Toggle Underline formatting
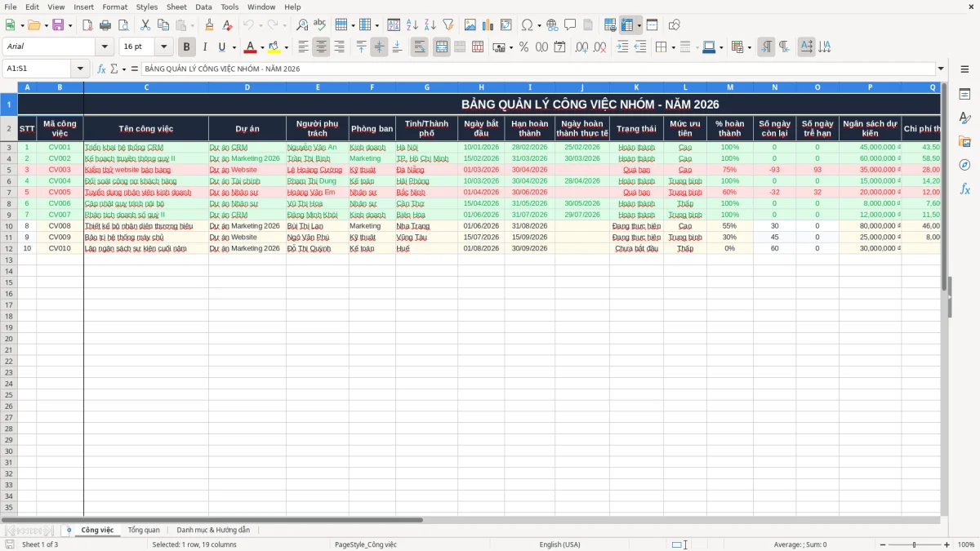The image size is (980, 551). (x=221, y=47)
